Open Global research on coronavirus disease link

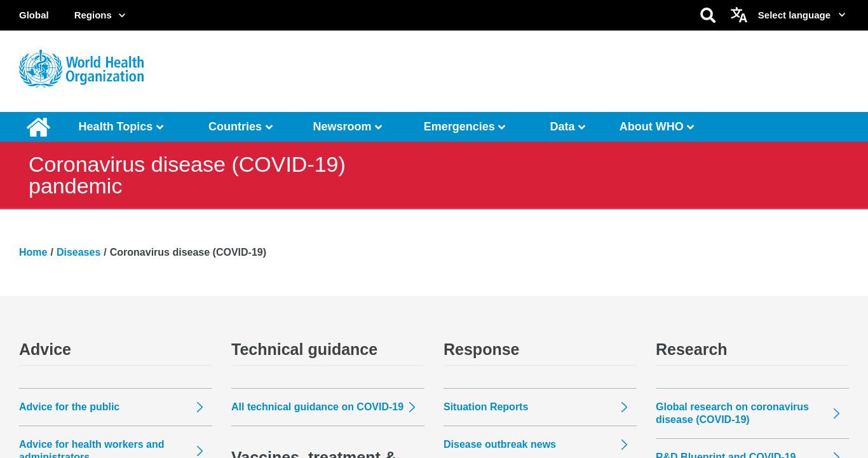(732, 413)
